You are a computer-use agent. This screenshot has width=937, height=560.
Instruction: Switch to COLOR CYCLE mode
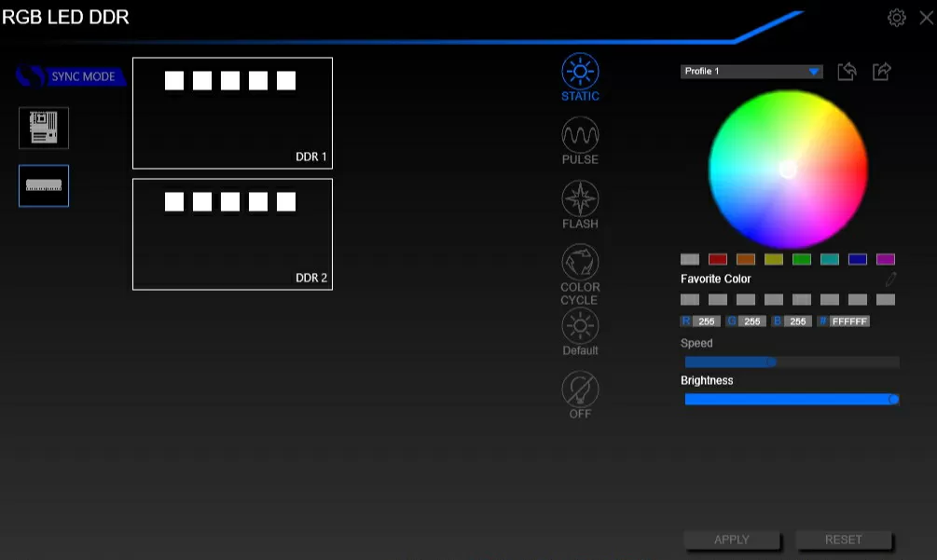pos(580,262)
